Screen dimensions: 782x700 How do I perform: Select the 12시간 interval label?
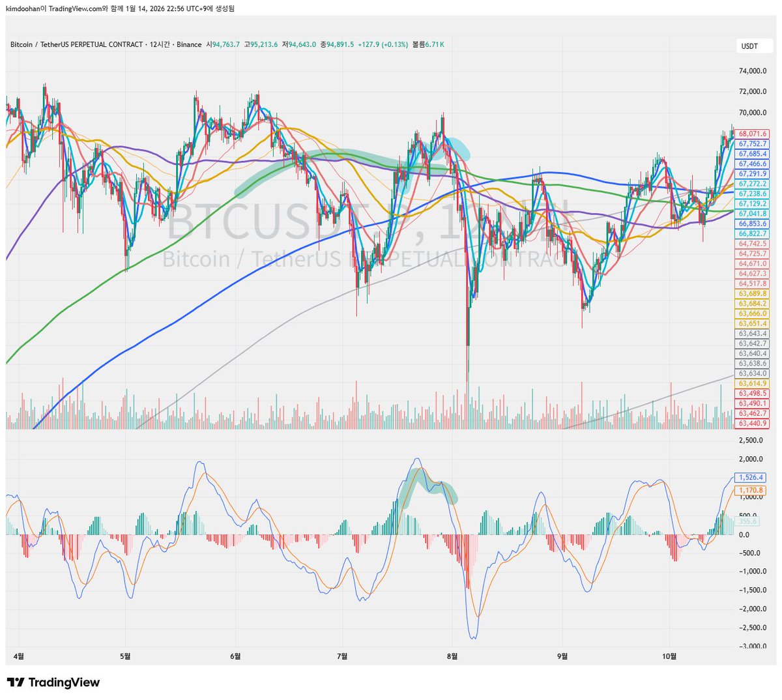tap(160, 44)
